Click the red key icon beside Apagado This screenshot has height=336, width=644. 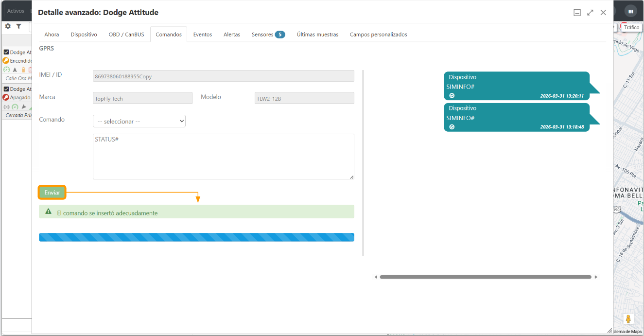pos(6,97)
